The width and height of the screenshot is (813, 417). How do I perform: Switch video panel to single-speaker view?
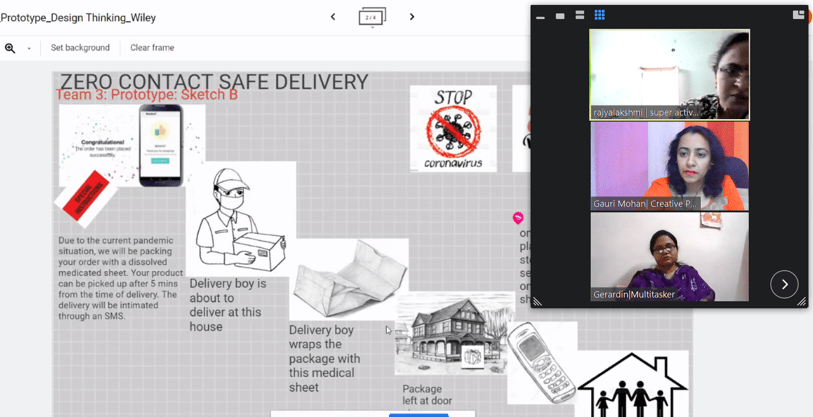560,16
